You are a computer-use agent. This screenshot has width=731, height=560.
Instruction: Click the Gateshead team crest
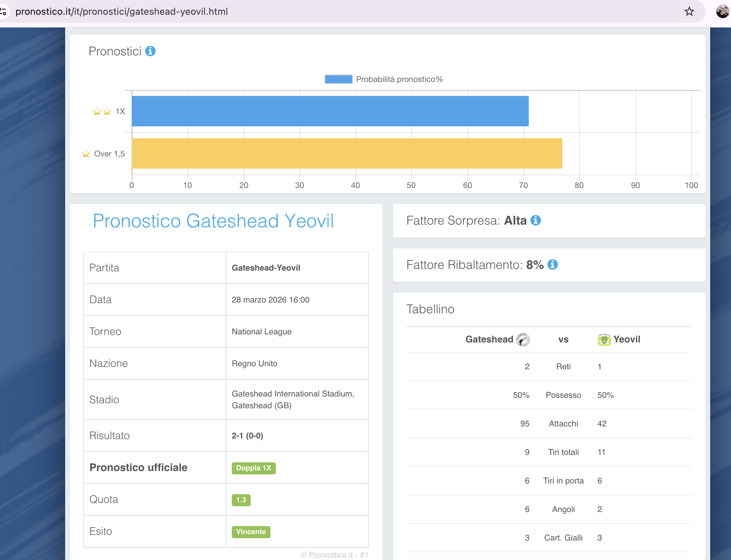click(x=523, y=339)
